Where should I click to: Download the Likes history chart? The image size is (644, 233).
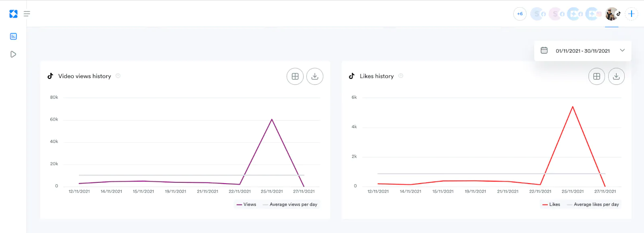click(x=616, y=76)
